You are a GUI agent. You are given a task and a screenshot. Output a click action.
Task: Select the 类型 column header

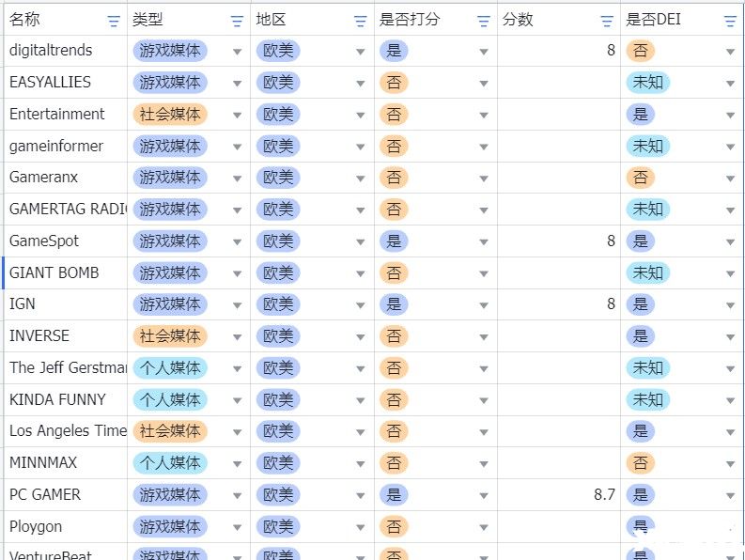pos(189,20)
